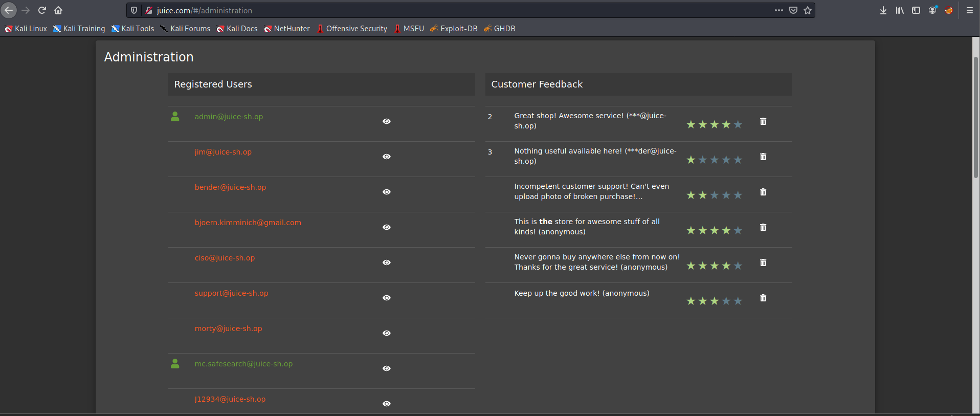This screenshot has height=416, width=980.
Task: Delete 'This is the store for awesome stuff' feedback
Action: [x=763, y=227]
